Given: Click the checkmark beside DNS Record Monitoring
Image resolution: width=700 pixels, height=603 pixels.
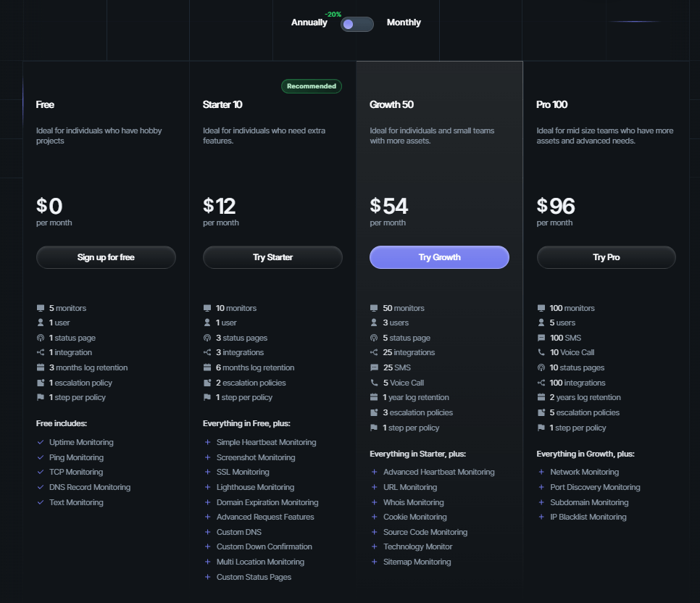Looking at the screenshot, I should coord(41,487).
